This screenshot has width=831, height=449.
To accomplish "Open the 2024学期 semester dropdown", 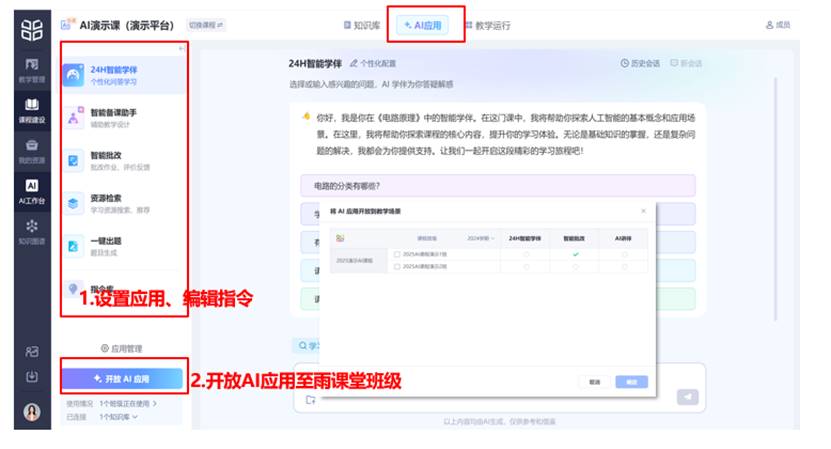I will click(x=481, y=239).
